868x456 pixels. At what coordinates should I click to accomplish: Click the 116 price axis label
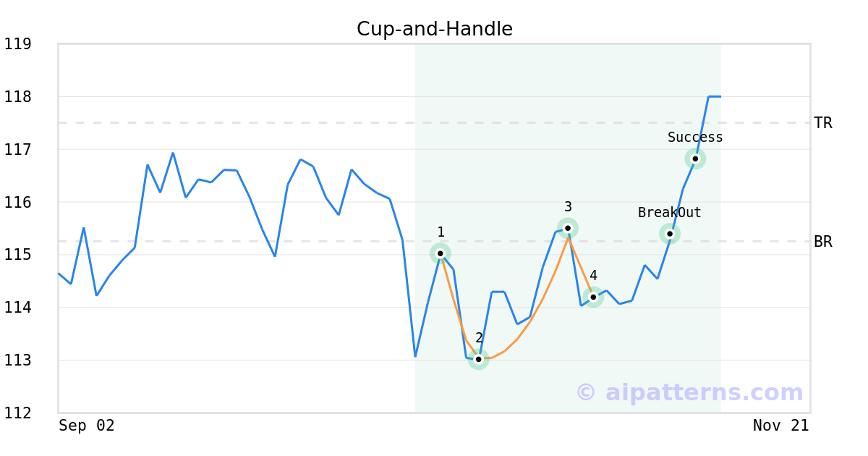click(17, 202)
